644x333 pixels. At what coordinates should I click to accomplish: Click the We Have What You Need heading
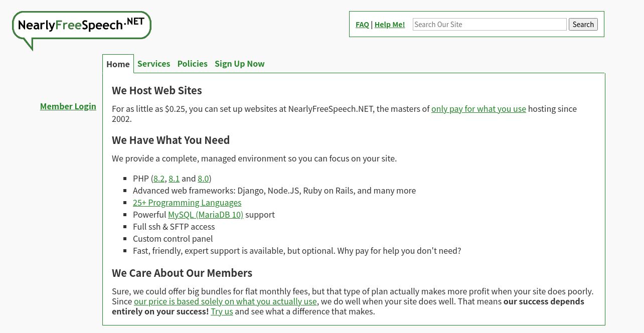coord(171,140)
